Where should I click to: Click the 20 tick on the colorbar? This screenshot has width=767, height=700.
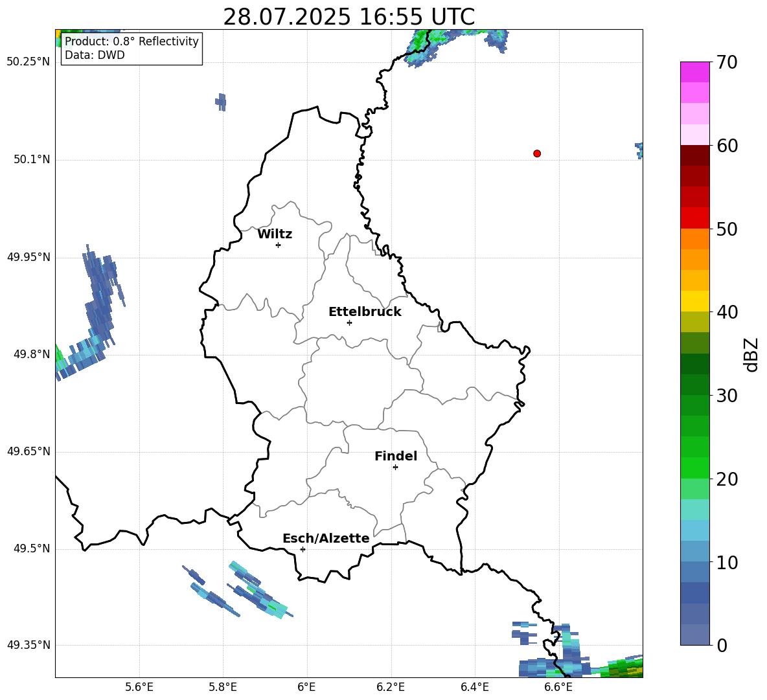pyautogui.click(x=727, y=479)
